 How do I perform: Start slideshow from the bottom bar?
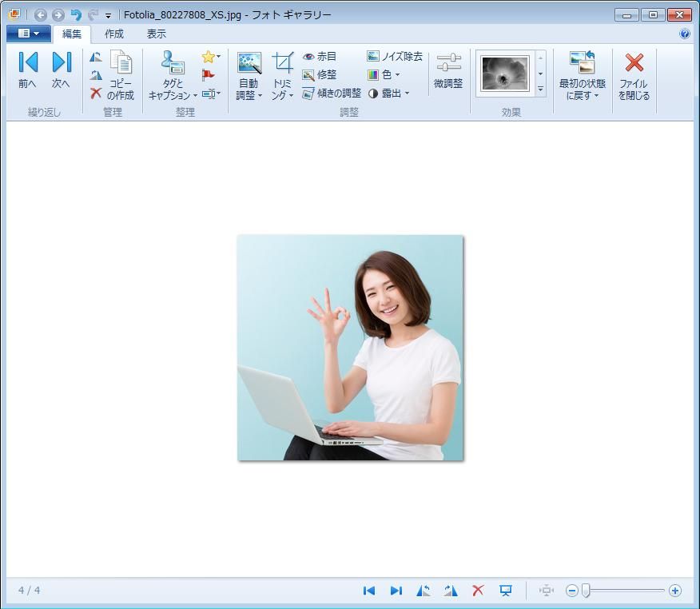coord(506,591)
